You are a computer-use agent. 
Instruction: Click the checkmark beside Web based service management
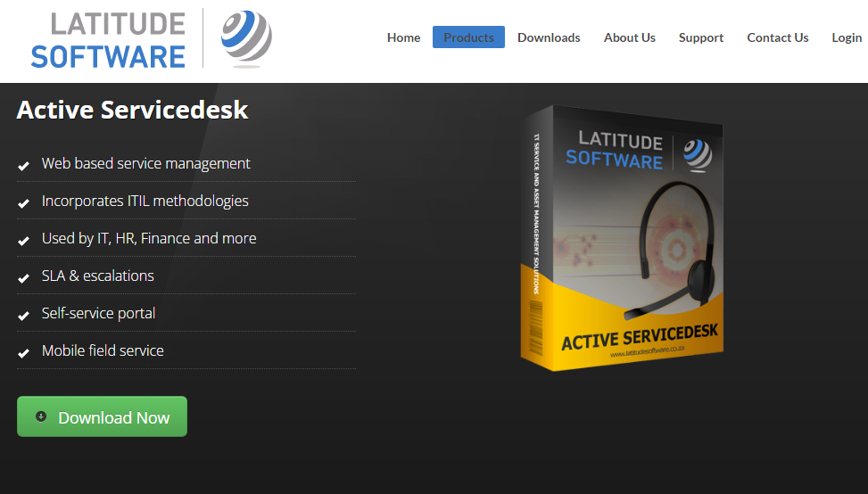(23, 165)
